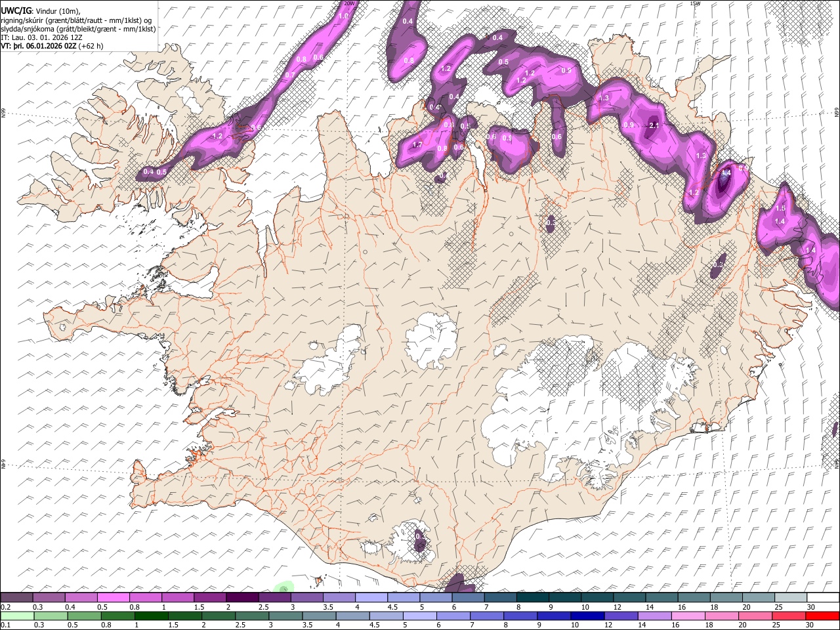
Task: Select the light violet 14 rain legend swatch
Action: 654,616
